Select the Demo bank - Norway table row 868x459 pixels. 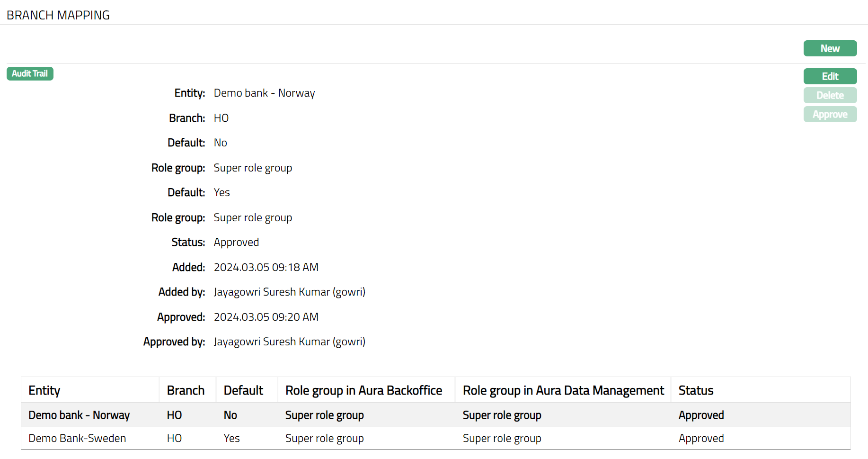[x=79, y=415]
